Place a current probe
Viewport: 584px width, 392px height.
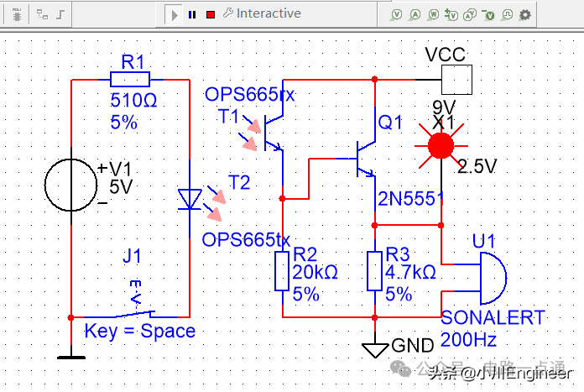click(415, 15)
